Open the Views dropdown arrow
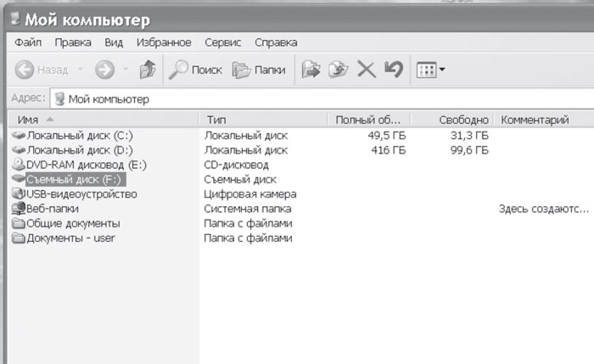Viewport: 594px width, 364px height. (442, 70)
